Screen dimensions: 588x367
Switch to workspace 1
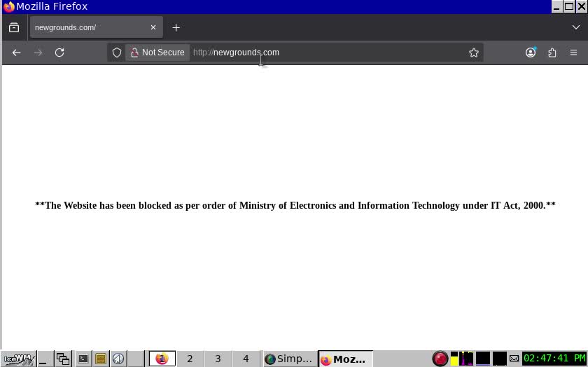(x=162, y=359)
